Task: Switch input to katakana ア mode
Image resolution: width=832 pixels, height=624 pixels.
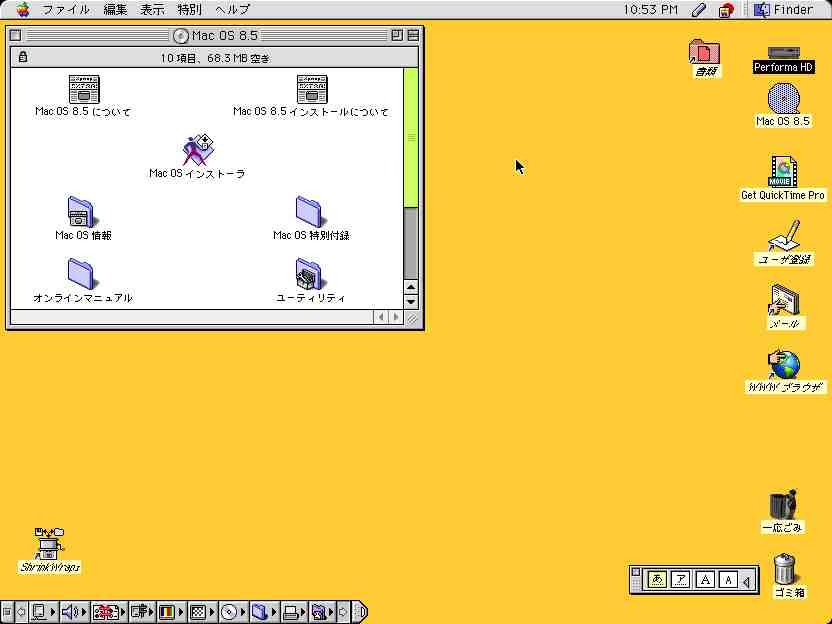Action: (680, 579)
